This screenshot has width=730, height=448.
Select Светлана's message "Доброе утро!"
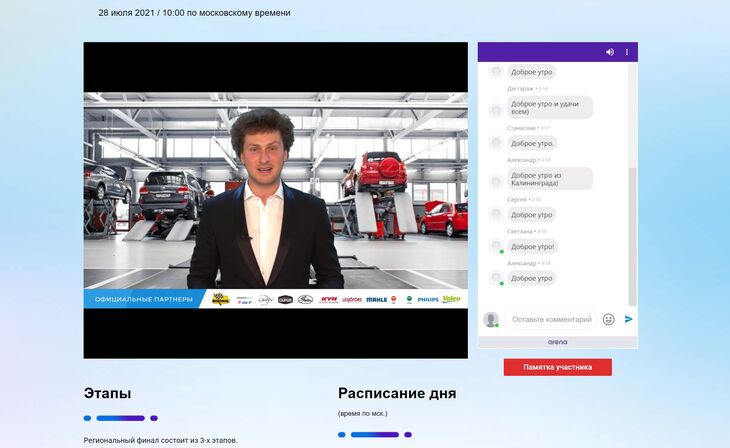click(533, 246)
